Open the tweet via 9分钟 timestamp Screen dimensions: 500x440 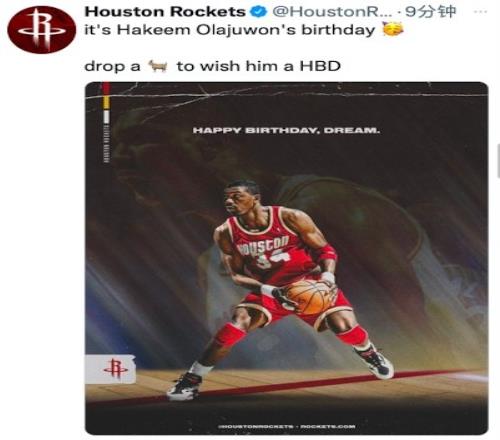pos(430,12)
